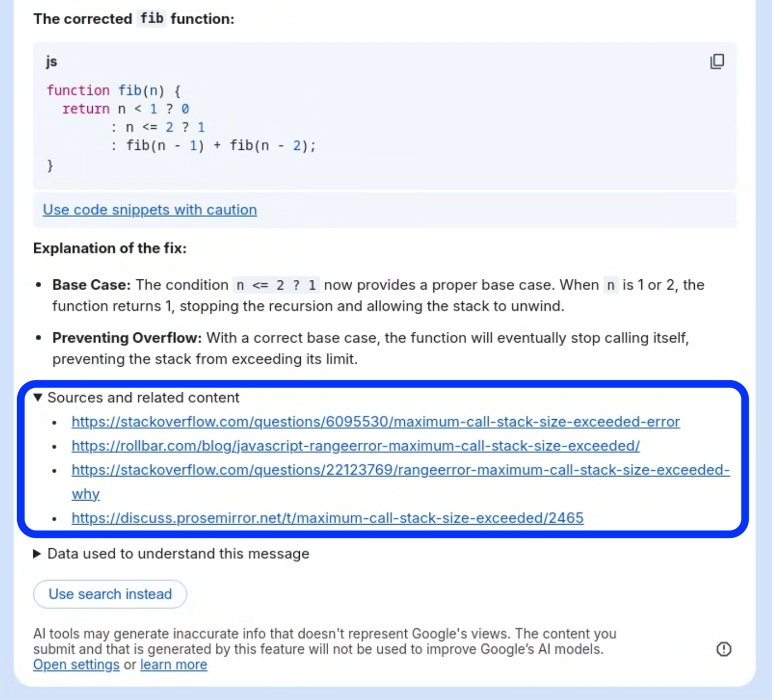Click the 'Explanation of the fix' heading

pos(110,248)
